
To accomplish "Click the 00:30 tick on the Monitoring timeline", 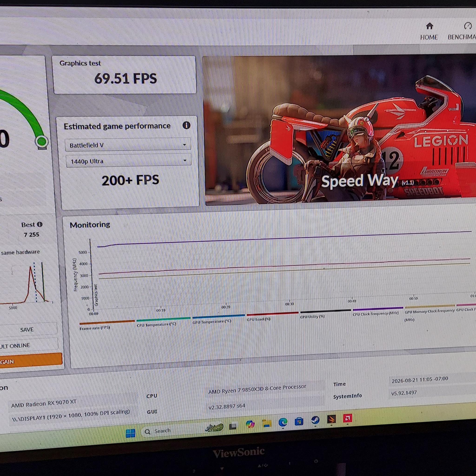I will click(290, 304).
